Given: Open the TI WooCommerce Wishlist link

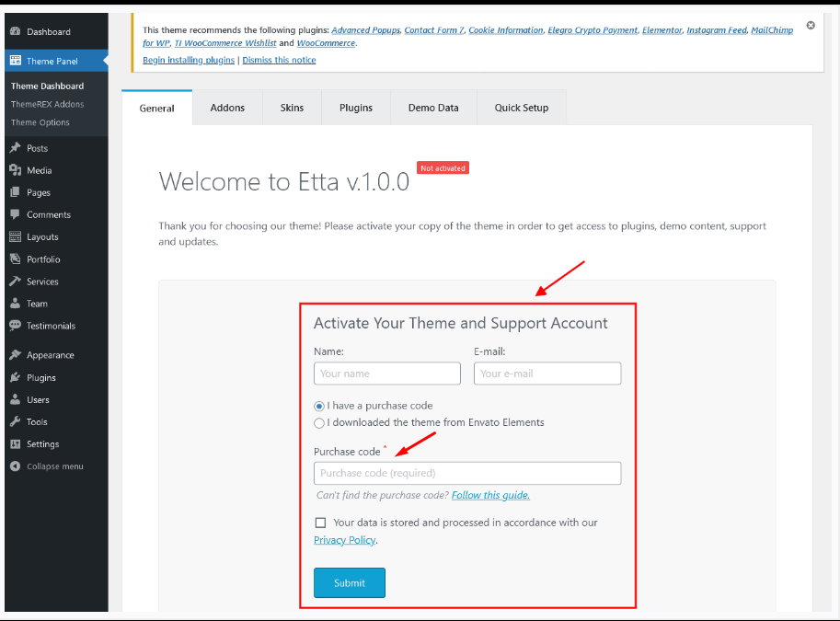Looking at the screenshot, I should [225, 43].
